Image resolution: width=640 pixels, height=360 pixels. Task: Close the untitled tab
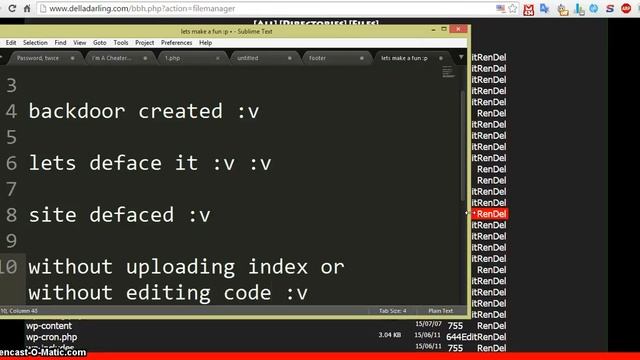290,58
